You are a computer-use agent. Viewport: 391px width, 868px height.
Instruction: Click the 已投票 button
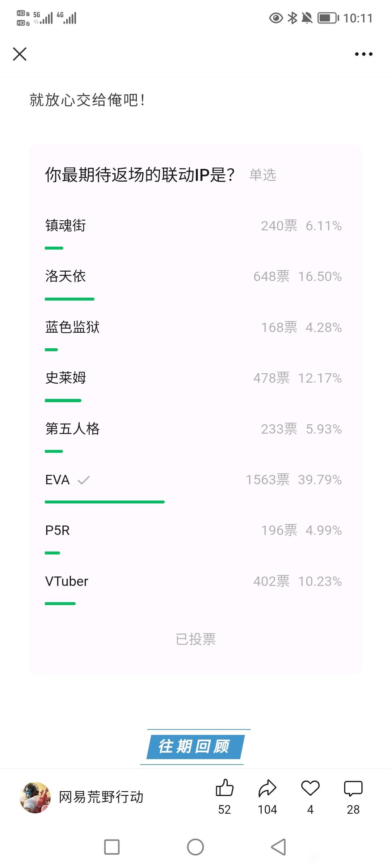point(195,639)
